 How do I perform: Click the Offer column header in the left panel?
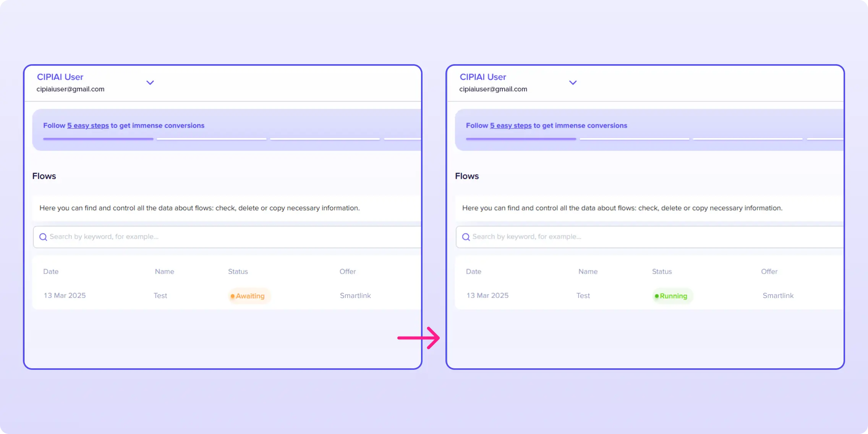pyautogui.click(x=348, y=272)
